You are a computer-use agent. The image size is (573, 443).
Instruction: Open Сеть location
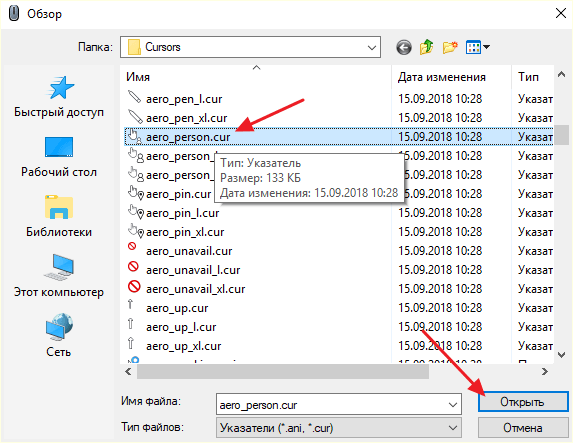pyautogui.click(x=59, y=335)
